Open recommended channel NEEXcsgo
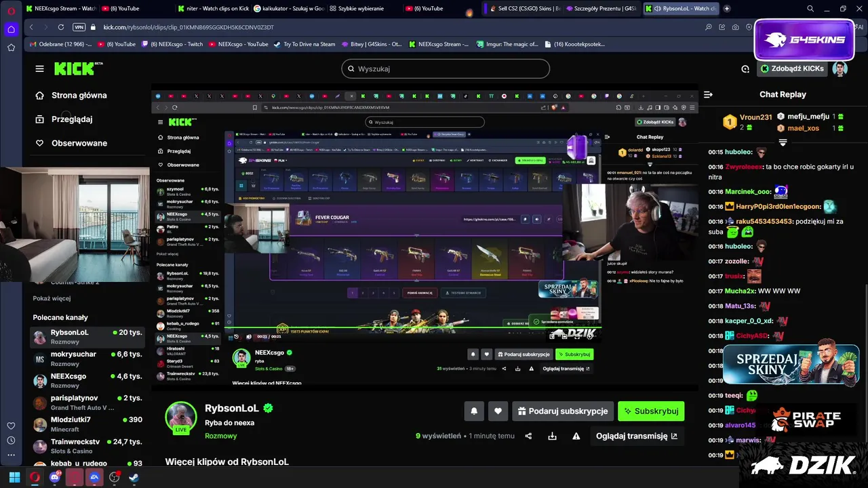This screenshot has width=868, height=488. coord(87,380)
